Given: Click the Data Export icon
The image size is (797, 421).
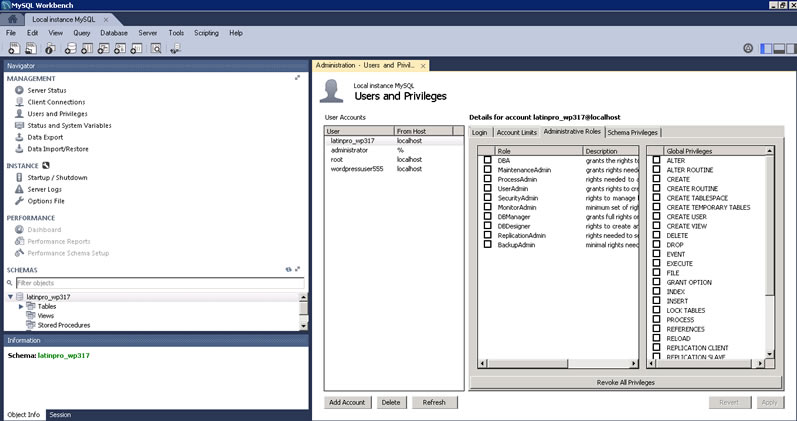Looking at the screenshot, I should point(19,137).
